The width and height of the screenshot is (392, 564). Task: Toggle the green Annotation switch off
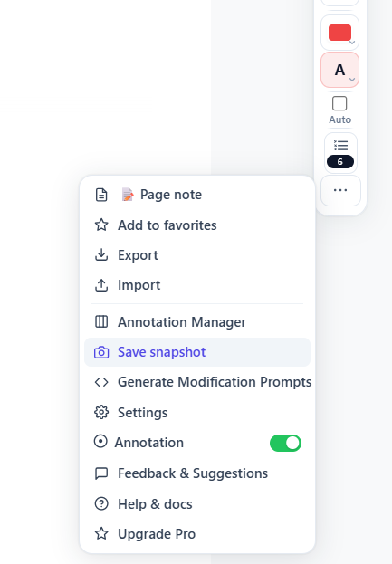click(285, 443)
